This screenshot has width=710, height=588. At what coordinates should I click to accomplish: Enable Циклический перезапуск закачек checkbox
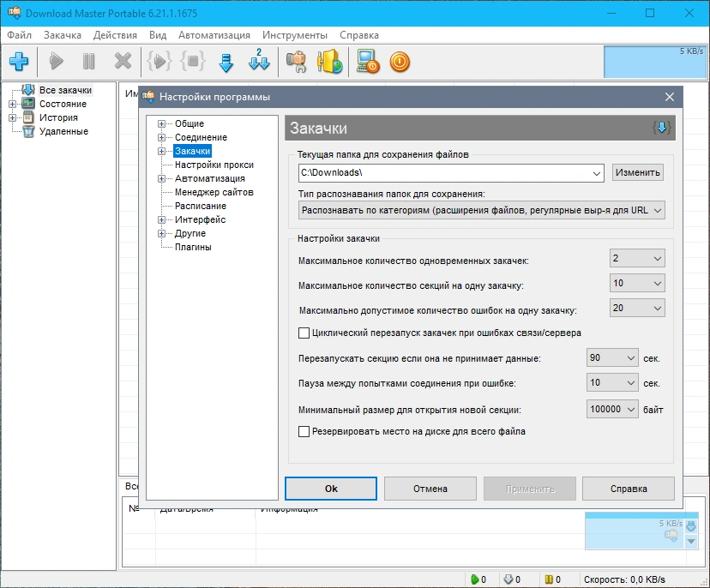click(304, 333)
